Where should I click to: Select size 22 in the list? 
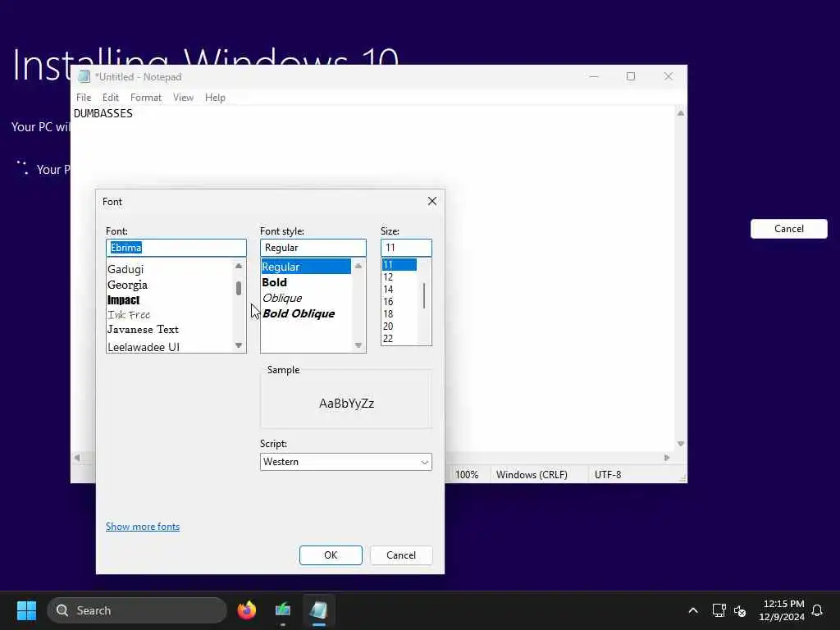tap(388, 339)
